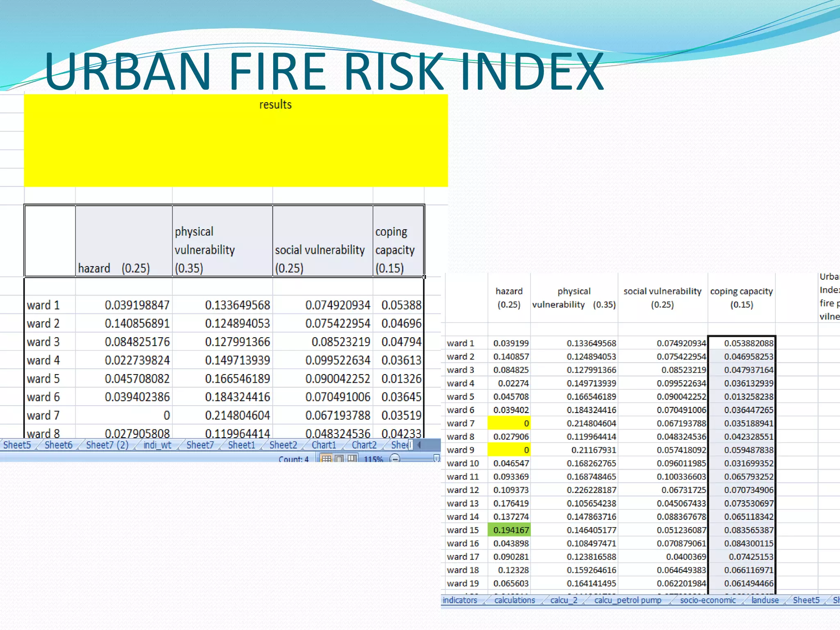840x630 pixels.
Task: Select right table 'social vulnerability (0.25)' header
Action: tap(663, 298)
